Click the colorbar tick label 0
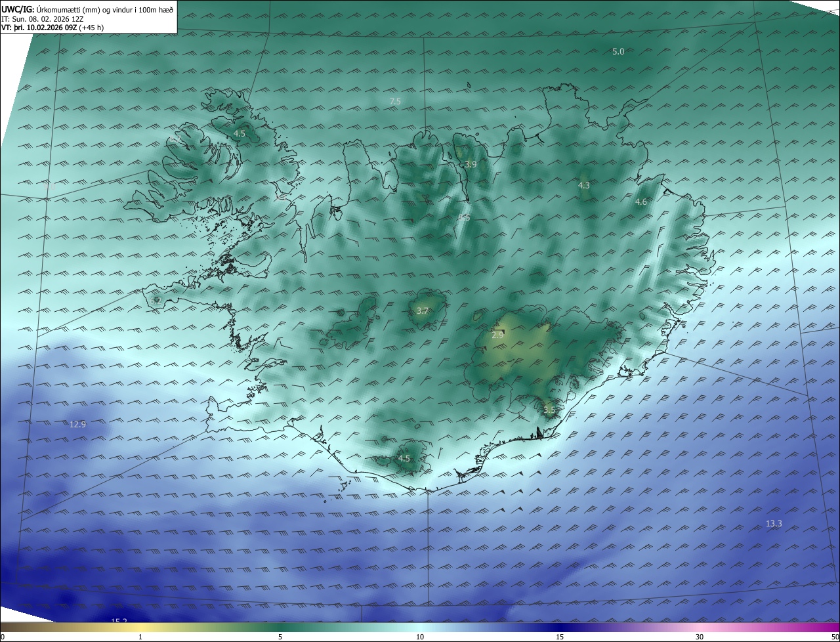 (x=2, y=637)
